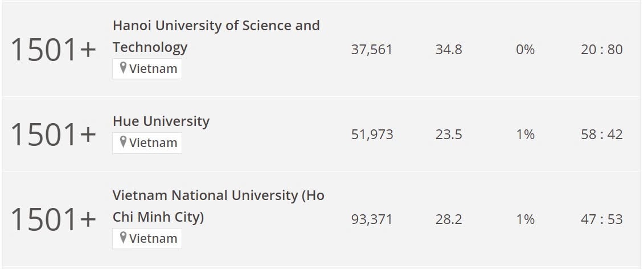The height and width of the screenshot is (269, 644).
Task: Select the Vietnam tag below Hanoi University
Action: (x=147, y=68)
